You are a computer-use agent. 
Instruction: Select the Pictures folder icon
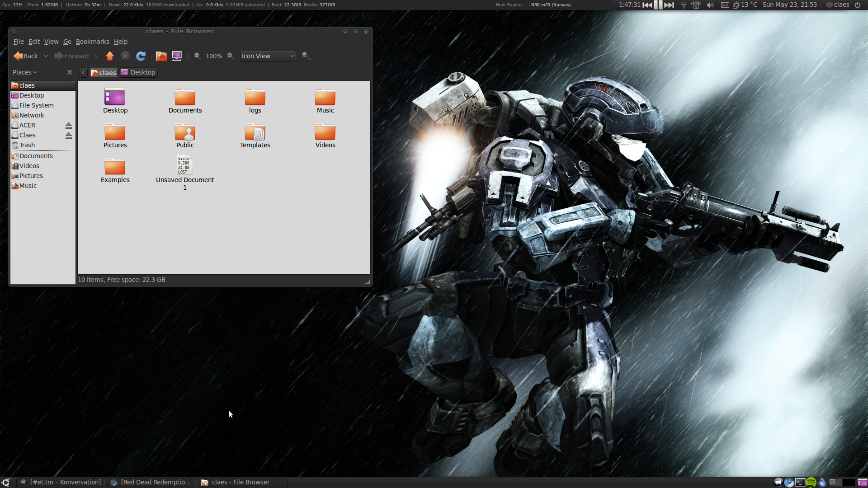(x=115, y=131)
